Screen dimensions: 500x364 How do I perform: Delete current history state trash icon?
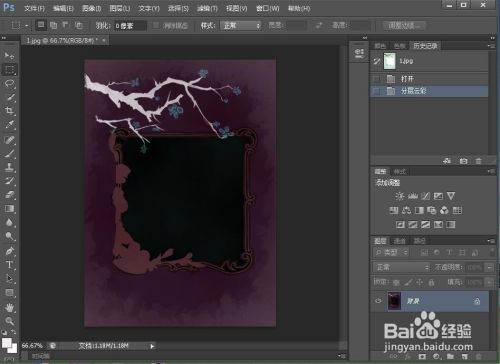479,161
